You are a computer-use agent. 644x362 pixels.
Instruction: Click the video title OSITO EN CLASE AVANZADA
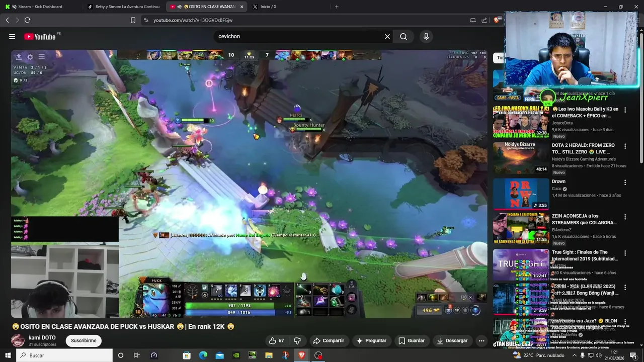click(x=123, y=326)
